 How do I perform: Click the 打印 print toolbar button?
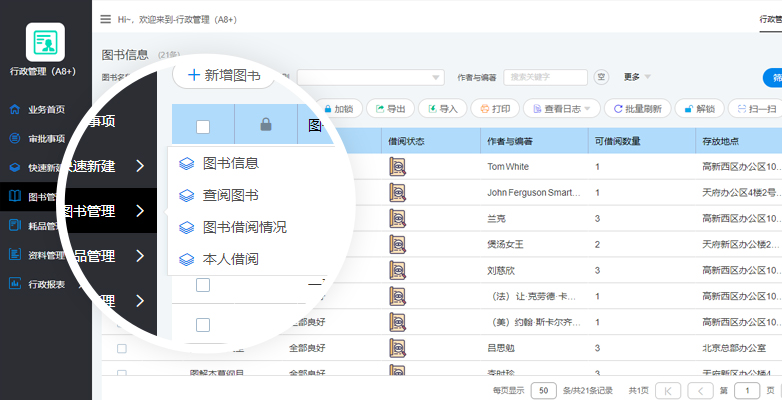495,108
